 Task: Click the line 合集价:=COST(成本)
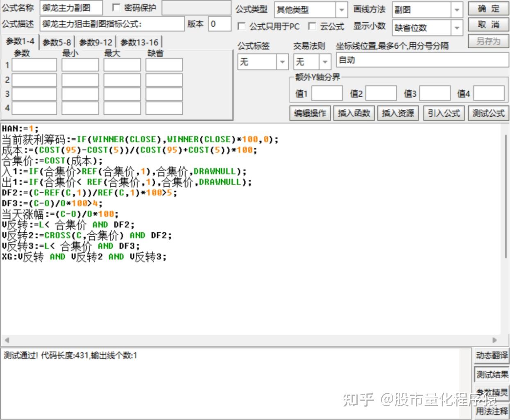pyautogui.click(x=52, y=161)
